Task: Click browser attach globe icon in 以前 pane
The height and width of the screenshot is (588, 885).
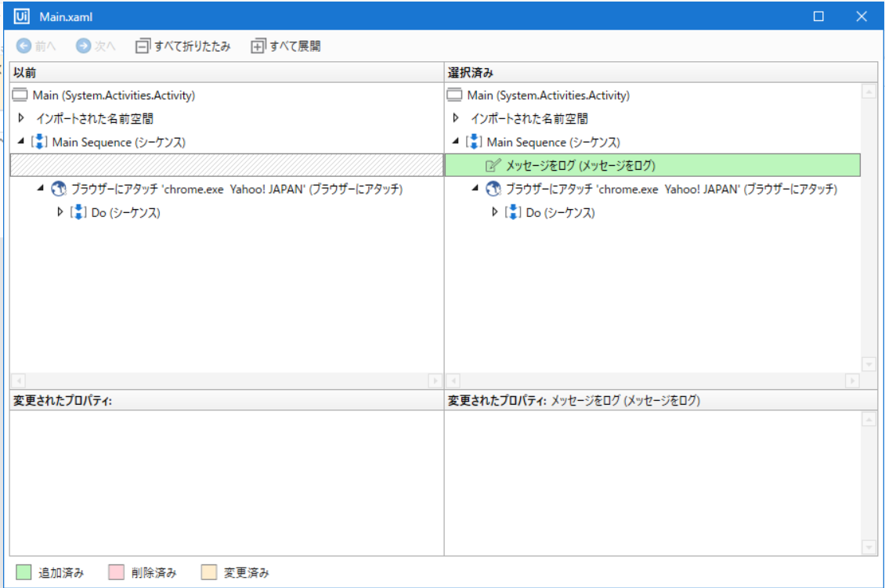Action: tap(59, 189)
